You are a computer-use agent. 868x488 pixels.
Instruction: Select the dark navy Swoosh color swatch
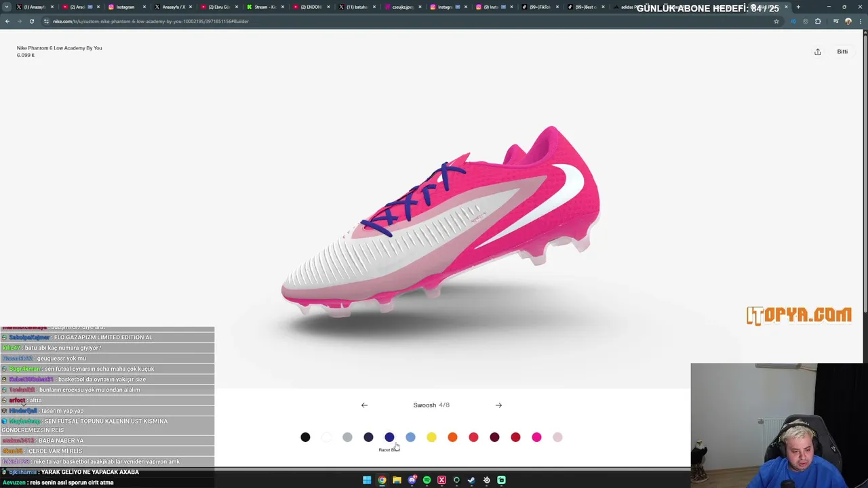pyautogui.click(x=368, y=437)
